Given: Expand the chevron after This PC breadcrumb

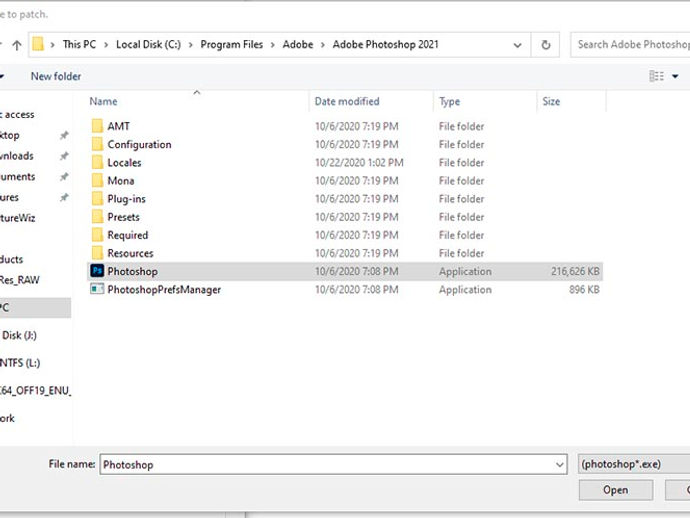Looking at the screenshot, I should click(106, 45).
